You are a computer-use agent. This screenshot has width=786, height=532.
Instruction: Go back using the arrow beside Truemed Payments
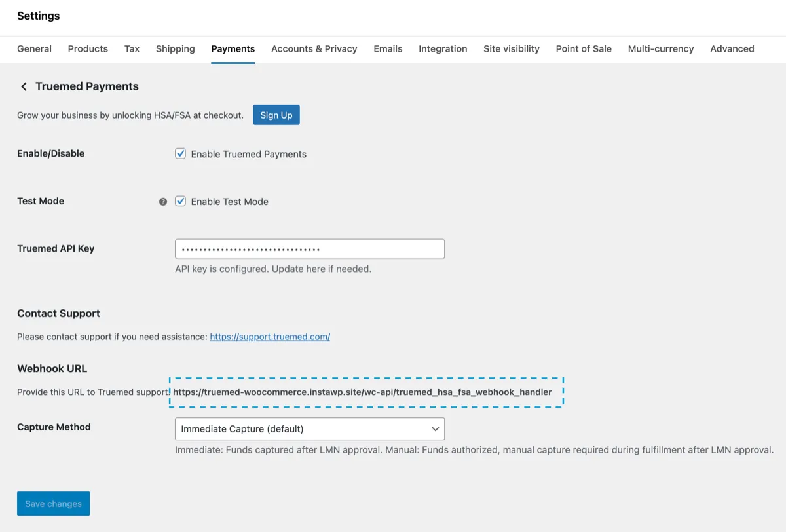click(x=24, y=86)
